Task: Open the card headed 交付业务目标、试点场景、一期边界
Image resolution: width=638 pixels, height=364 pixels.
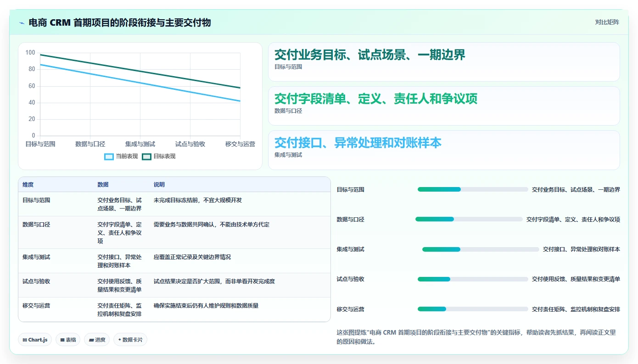Action: [x=444, y=62]
